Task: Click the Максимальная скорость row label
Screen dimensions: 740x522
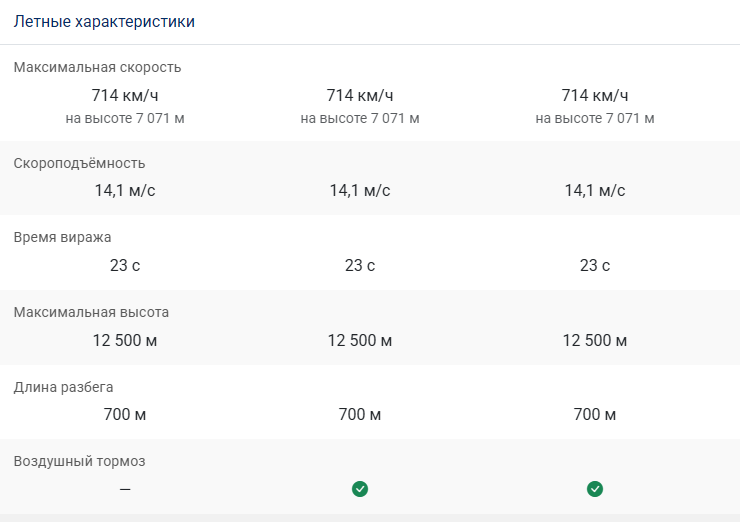Action: tap(97, 67)
